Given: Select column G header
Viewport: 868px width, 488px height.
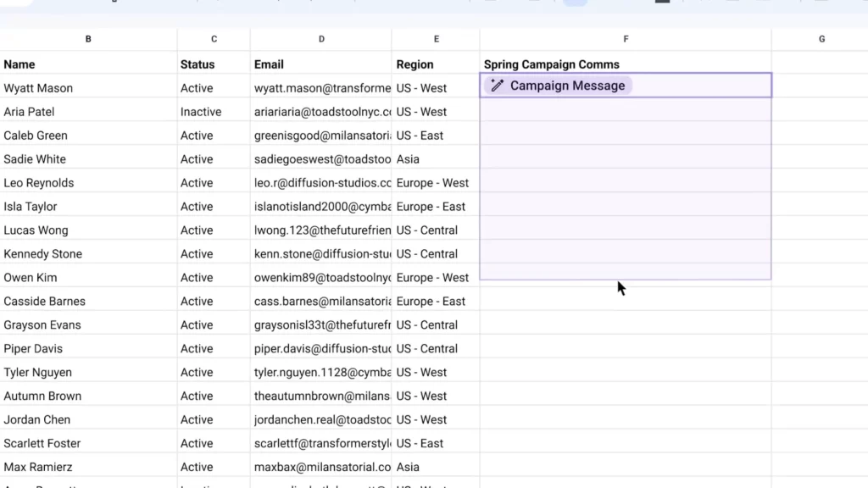Looking at the screenshot, I should [821, 39].
